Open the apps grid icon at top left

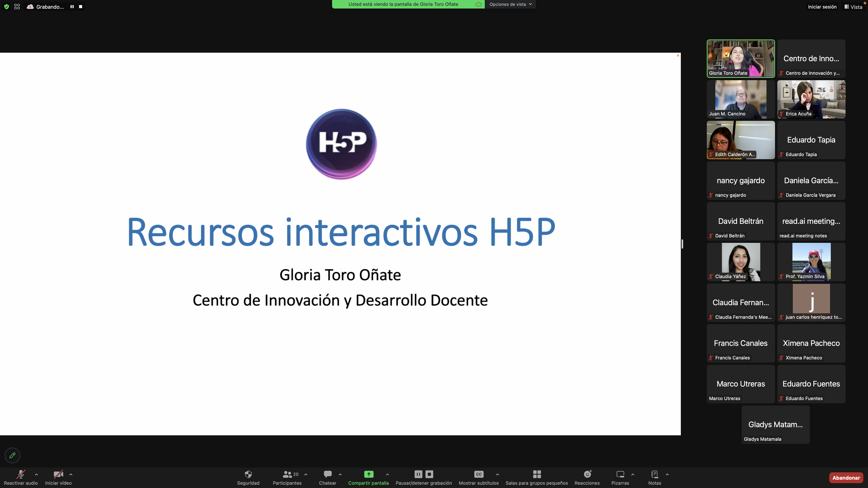pyautogui.click(x=17, y=7)
